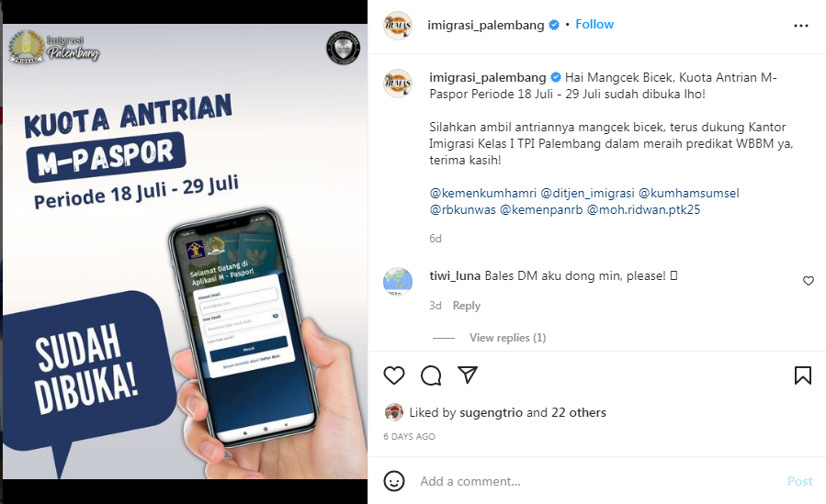
Task: Open tiwi_luna's profile avatar
Action: [x=398, y=281]
